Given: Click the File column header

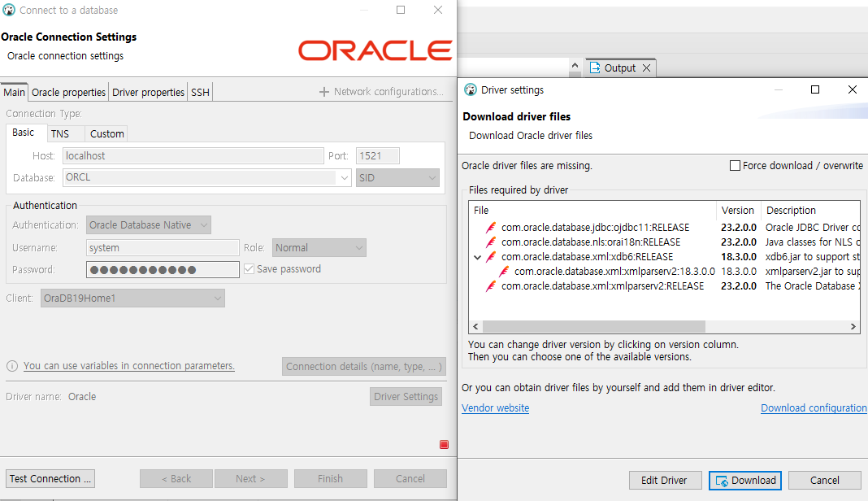Looking at the screenshot, I should click(592, 211).
